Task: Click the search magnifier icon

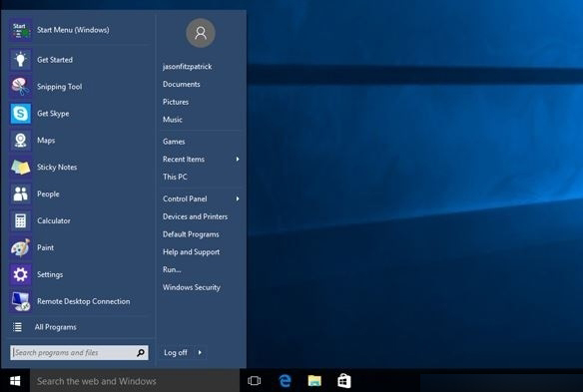Action: pos(141,353)
